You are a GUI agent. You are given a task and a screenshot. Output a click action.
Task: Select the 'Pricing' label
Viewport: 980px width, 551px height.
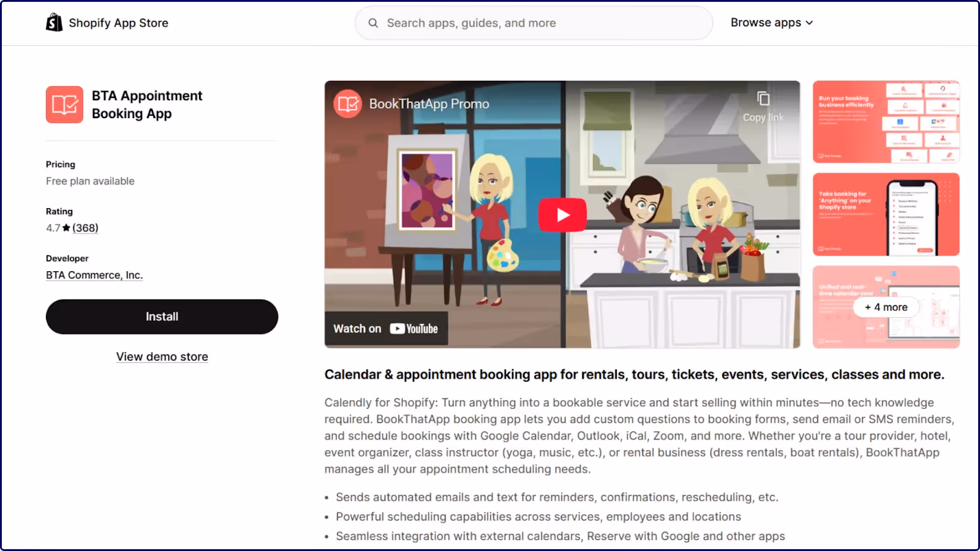(x=61, y=165)
